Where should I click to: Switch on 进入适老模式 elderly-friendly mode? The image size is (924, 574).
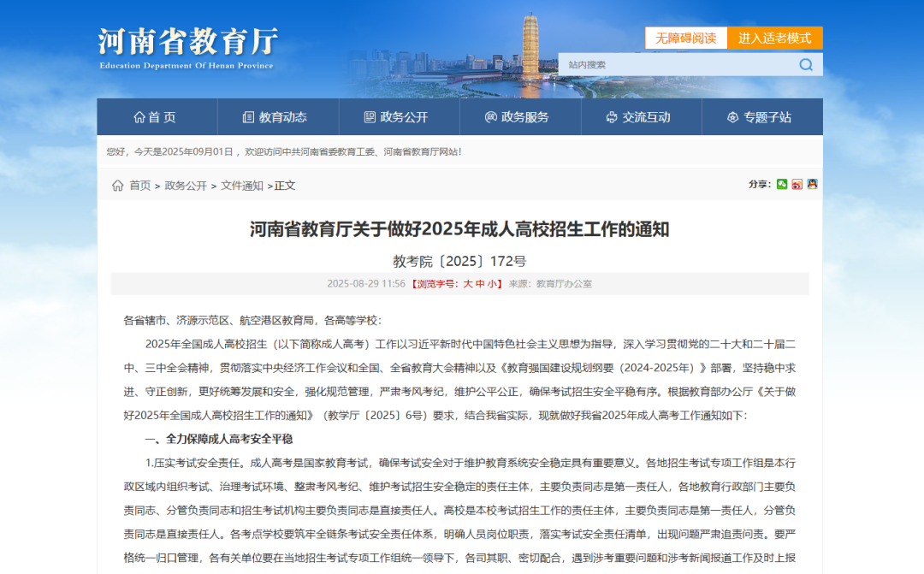point(776,38)
